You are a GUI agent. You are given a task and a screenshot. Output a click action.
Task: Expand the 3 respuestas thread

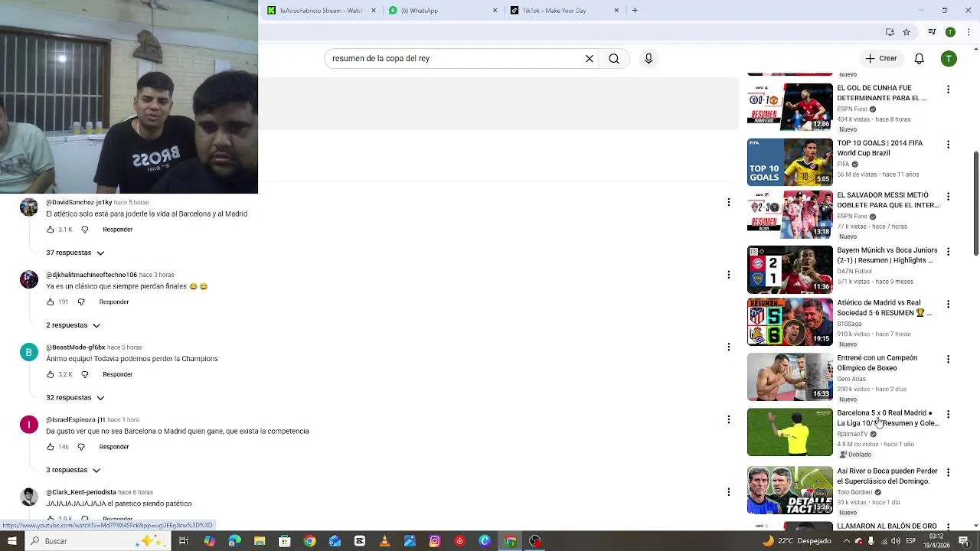point(73,470)
